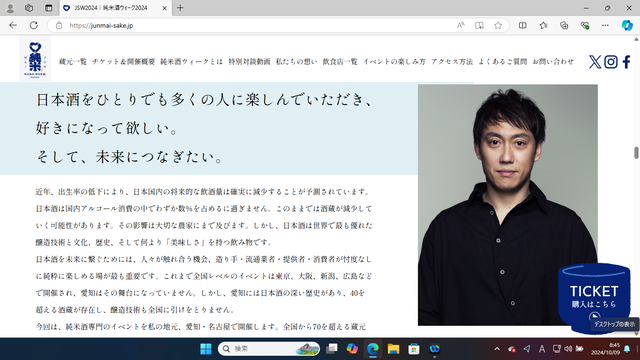The image size is (640, 360).
Task: Select the heading 日本酒をひとりでも多くの人に楽しんでいただき
Action: [204, 100]
